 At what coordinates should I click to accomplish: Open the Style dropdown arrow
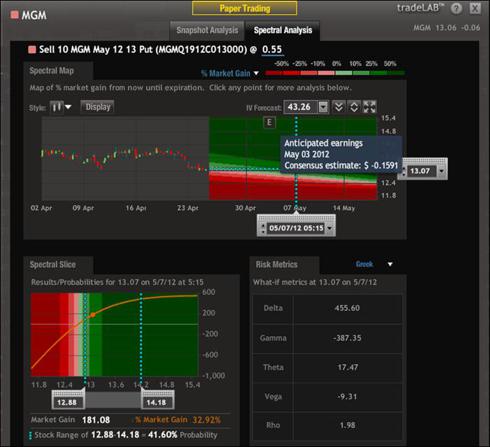click(x=68, y=107)
